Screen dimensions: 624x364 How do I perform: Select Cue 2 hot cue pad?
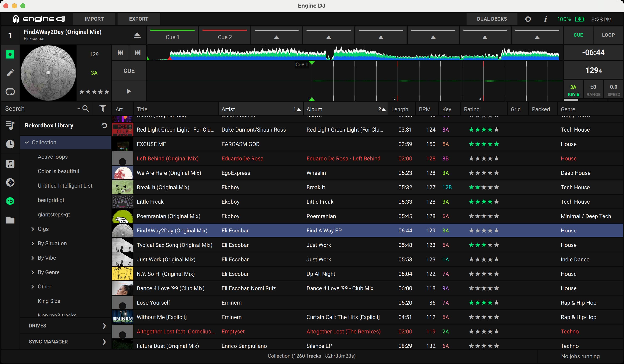pos(225,36)
